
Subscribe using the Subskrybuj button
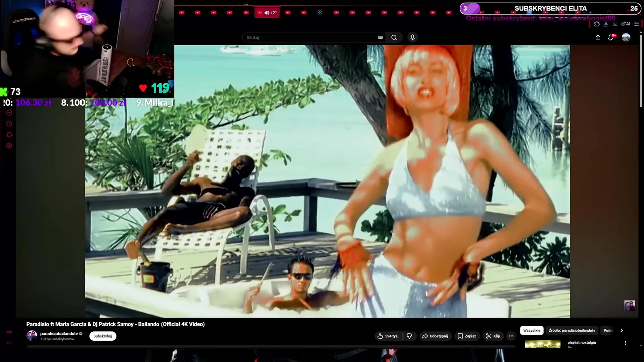click(103, 336)
